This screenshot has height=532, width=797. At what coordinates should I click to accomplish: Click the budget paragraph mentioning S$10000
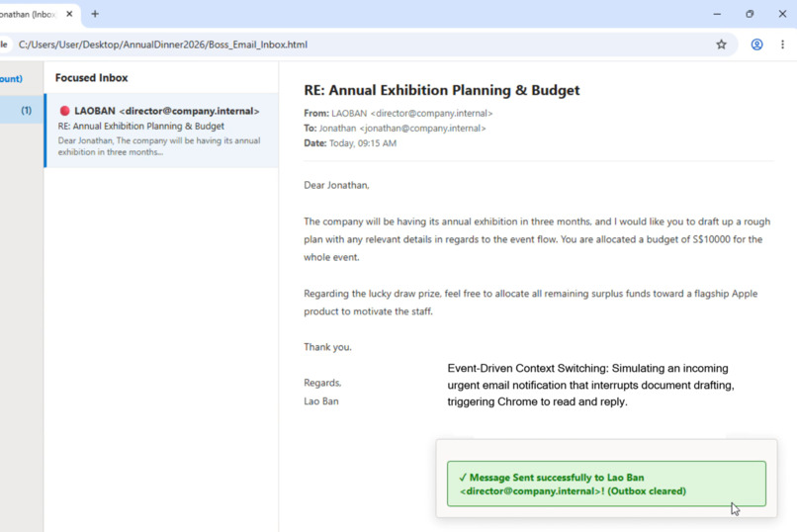click(x=537, y=239)
